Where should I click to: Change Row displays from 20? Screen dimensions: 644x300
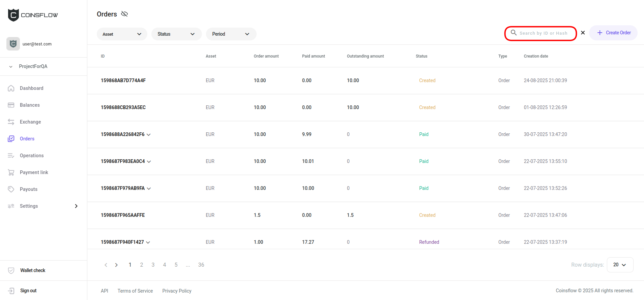(x=620, y=265)
